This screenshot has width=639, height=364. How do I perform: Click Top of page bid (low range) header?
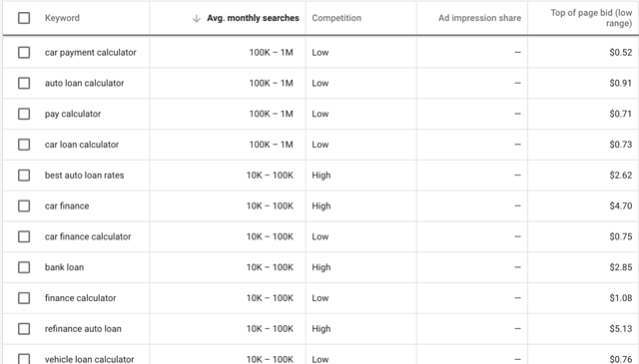pyautogui.click(x=591, y=18)
